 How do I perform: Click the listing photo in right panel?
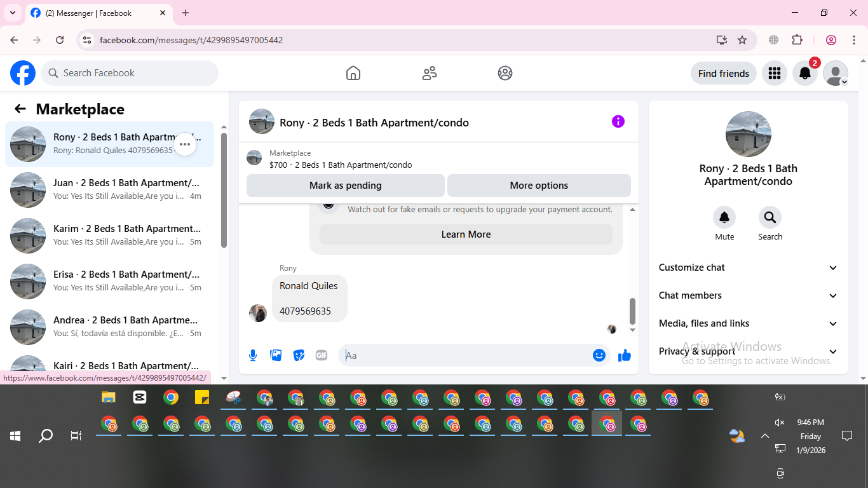click(749, 134)
